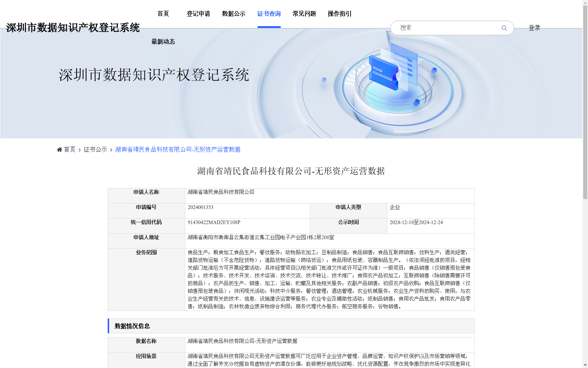Click the applicant address 湖南省衡阳市衡南县 value

pyautogui.click(x=261, y=237)
